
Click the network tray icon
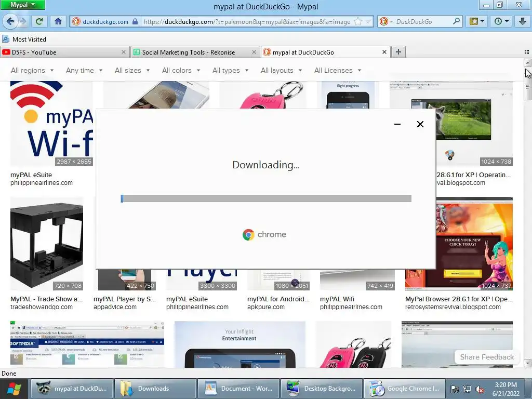pos(467,390)
